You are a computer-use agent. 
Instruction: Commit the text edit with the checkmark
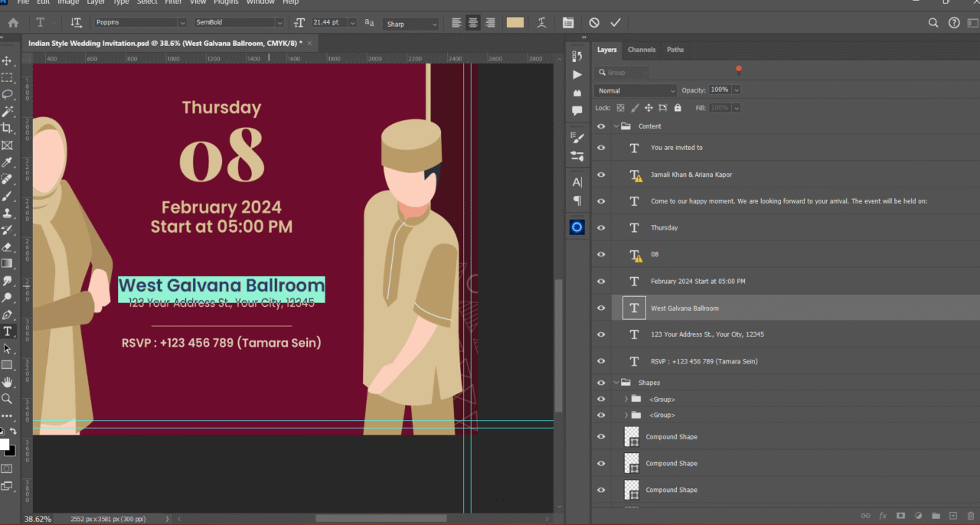(616, 23)
